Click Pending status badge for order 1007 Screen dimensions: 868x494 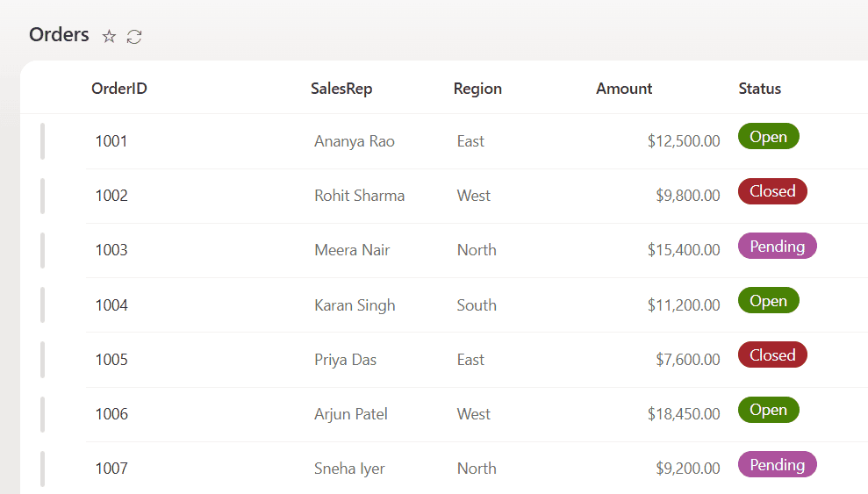coord(778,464)
